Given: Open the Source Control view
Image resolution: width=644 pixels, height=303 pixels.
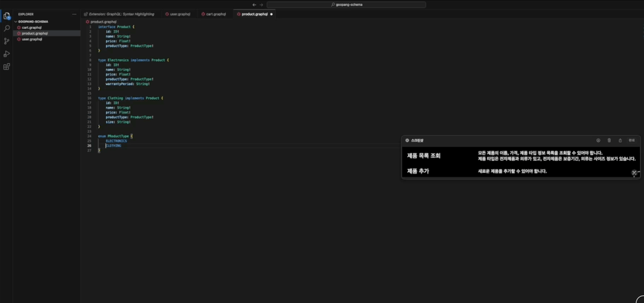Looking at the screenshot, I should pyautogui.click(x=6, y=41).
